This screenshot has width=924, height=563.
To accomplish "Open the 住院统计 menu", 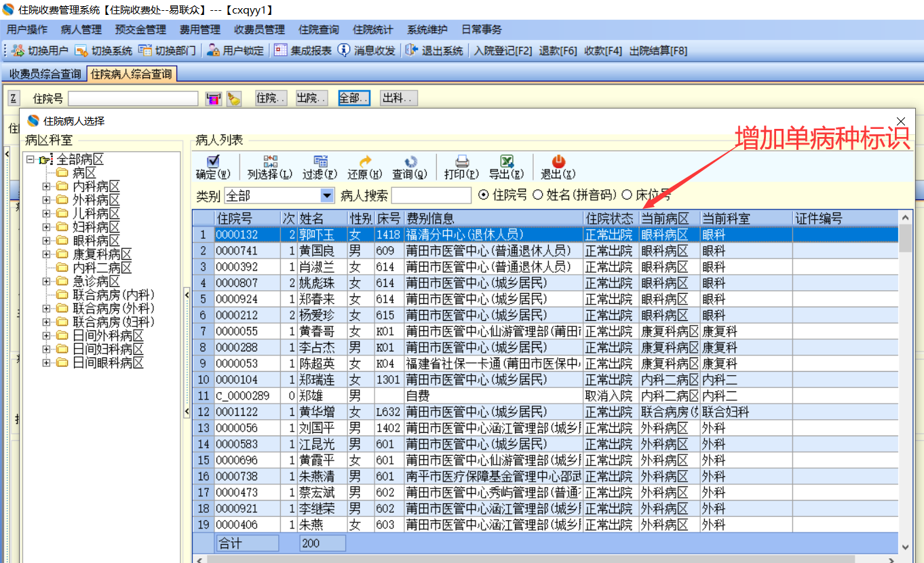I will [x=373, y=30].
